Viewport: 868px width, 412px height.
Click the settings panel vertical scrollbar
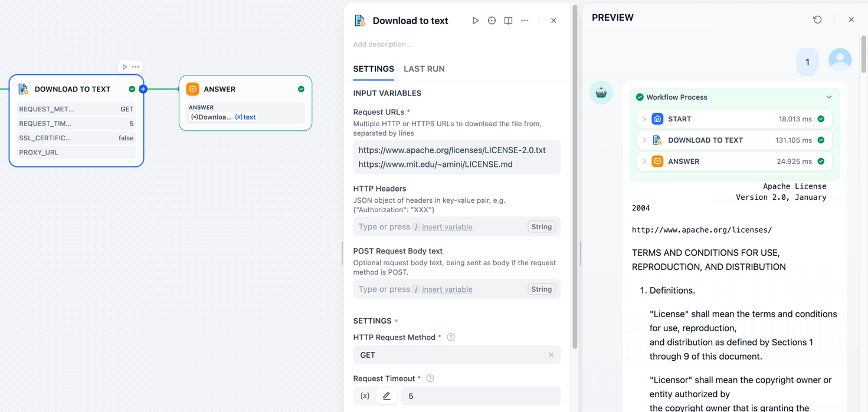coord(575,177)
